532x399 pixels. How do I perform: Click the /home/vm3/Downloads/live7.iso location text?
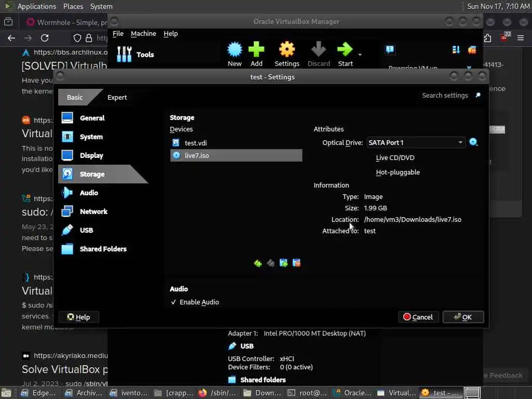413,220
